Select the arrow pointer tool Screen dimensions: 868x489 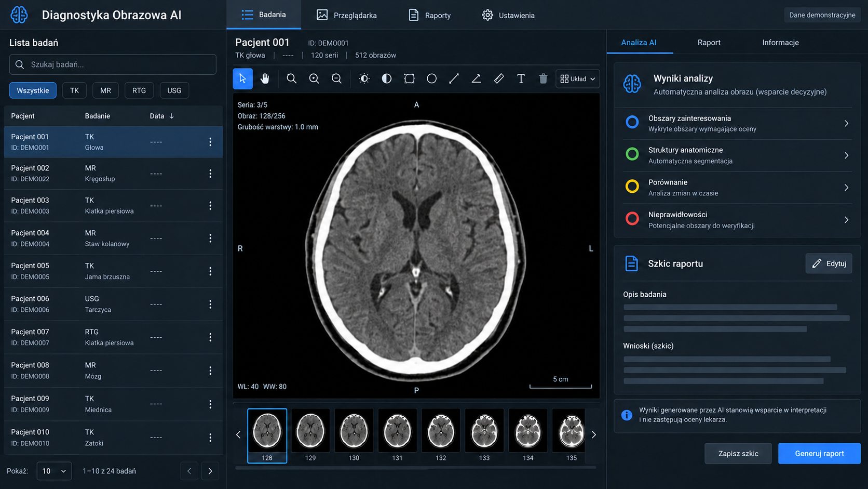(242, 78)
